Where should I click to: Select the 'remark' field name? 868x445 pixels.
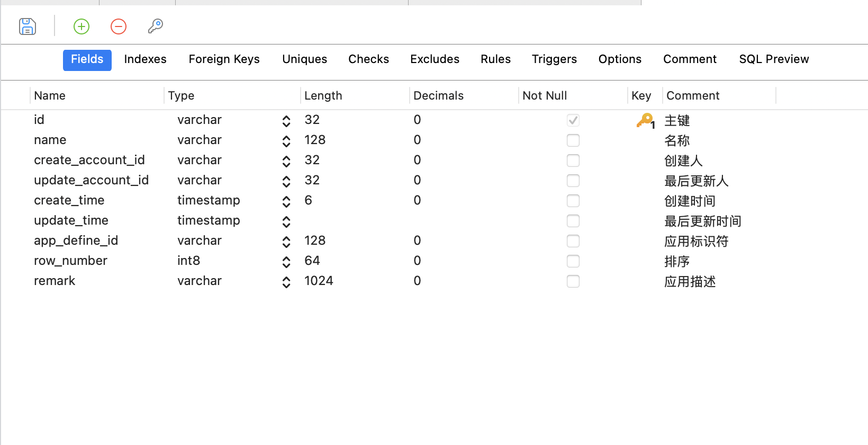[x=55, y=281]
